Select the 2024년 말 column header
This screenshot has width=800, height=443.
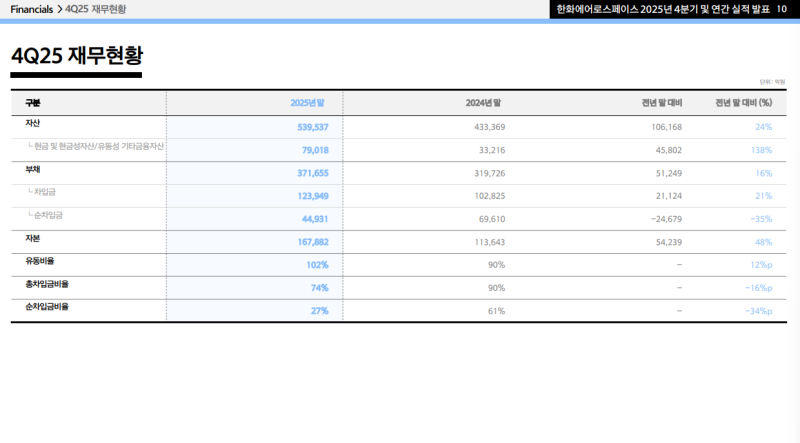(484, 103)
